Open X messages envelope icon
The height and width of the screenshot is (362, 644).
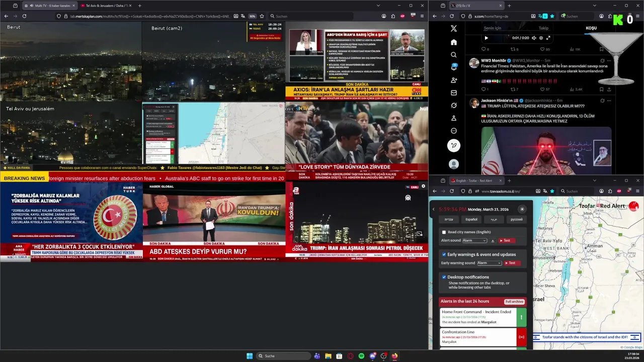(454, 93)
